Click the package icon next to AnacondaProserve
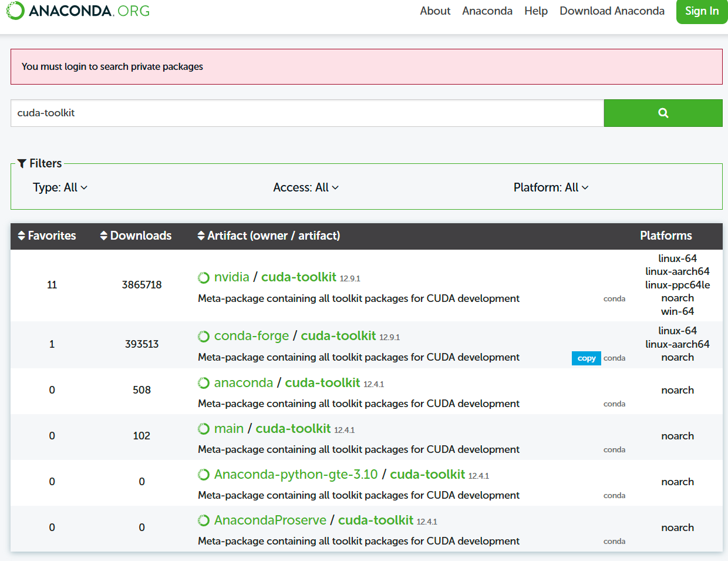This screenshot has width=728, height=561. coord(204,520)
